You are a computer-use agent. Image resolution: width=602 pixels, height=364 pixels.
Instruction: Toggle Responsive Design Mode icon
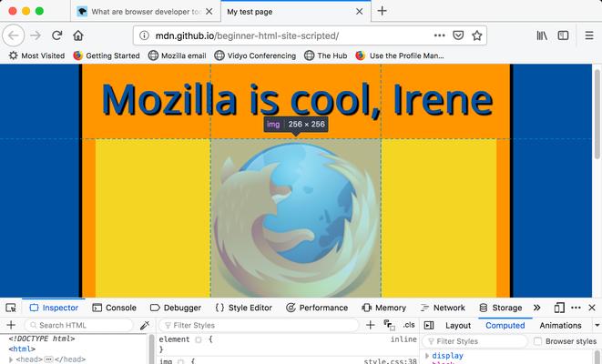[x=559, y=308]
